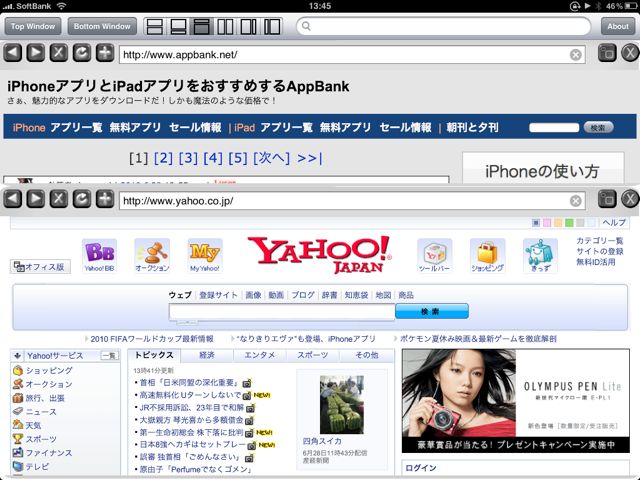Tap window icon beside yahoo.co.jp address bar
This screenshot has height=480, width=640.
point(607,199)
